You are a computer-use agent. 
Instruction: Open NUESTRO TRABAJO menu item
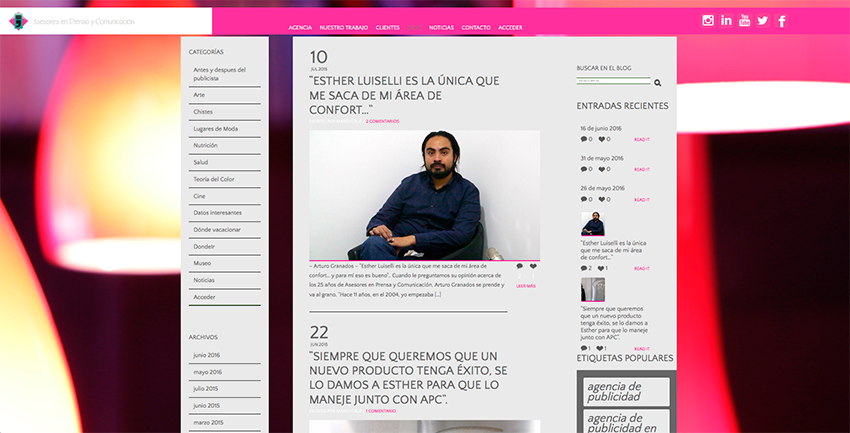coord(344,28)
